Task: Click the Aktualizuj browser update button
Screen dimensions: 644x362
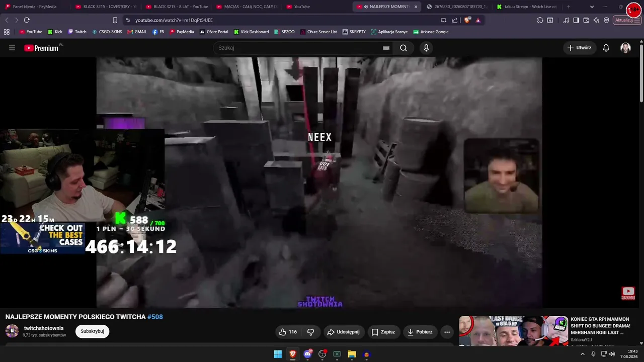Action: click(627, 20)
